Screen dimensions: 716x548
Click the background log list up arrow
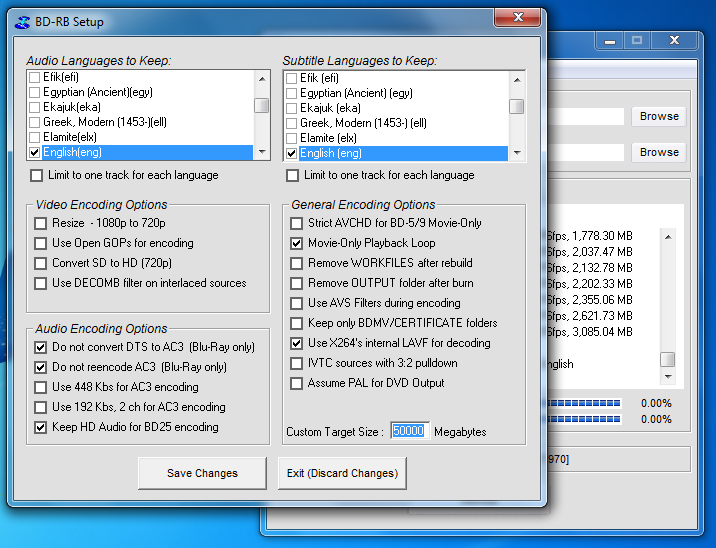[668, 237]
